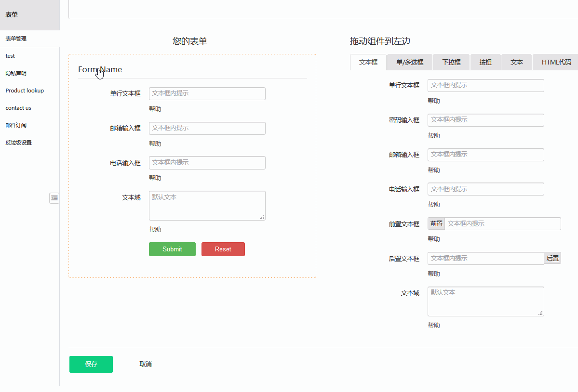
Task: Open the Product lookup form
Action: 25,90
